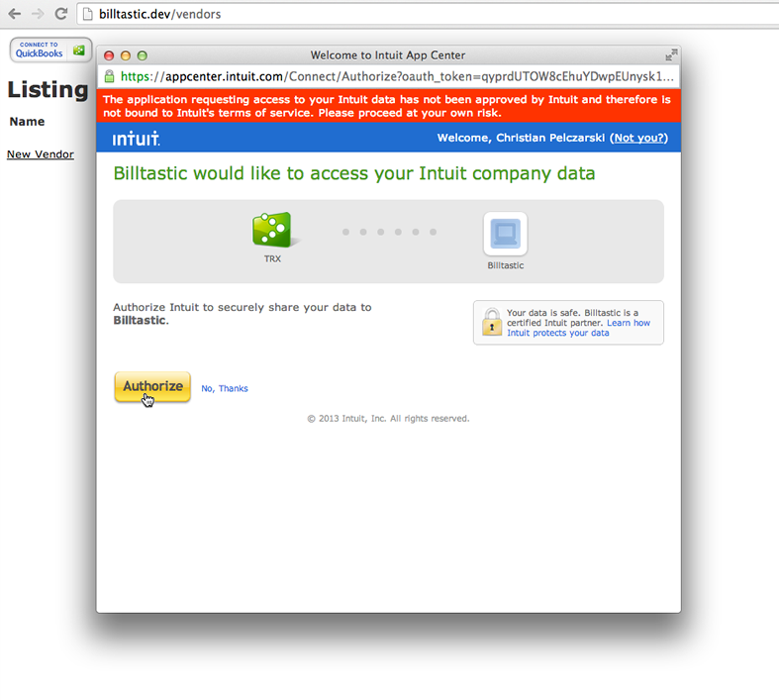Click the Name column header

coord(27,122)
